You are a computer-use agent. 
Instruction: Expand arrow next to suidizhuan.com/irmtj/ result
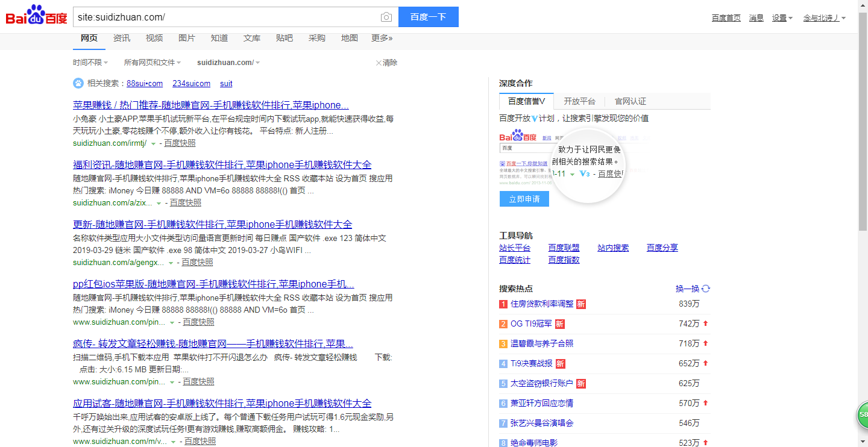(x=153, y=143)
